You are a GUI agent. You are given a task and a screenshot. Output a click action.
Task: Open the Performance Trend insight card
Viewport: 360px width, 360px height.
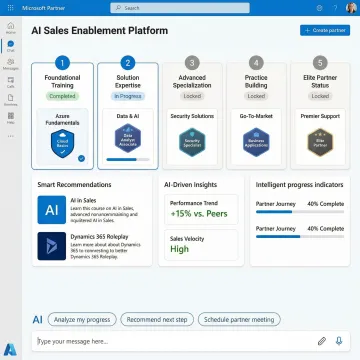[x=201, y=210]
